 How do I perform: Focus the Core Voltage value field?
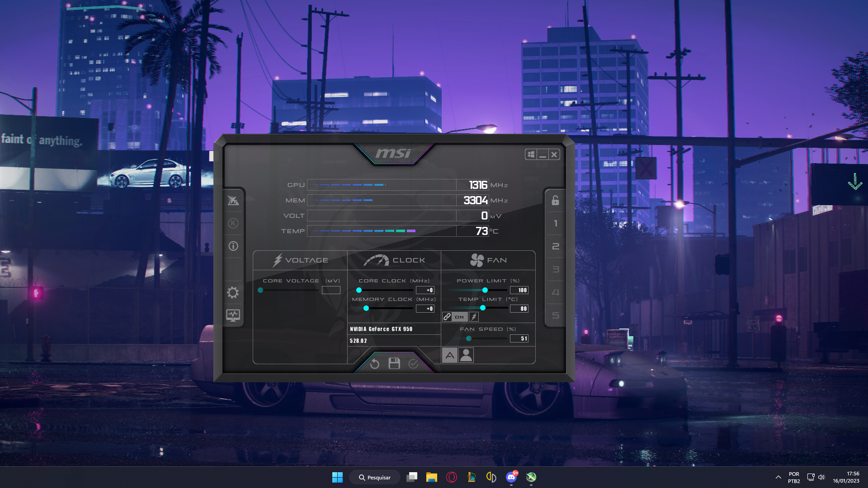point(331,290)
